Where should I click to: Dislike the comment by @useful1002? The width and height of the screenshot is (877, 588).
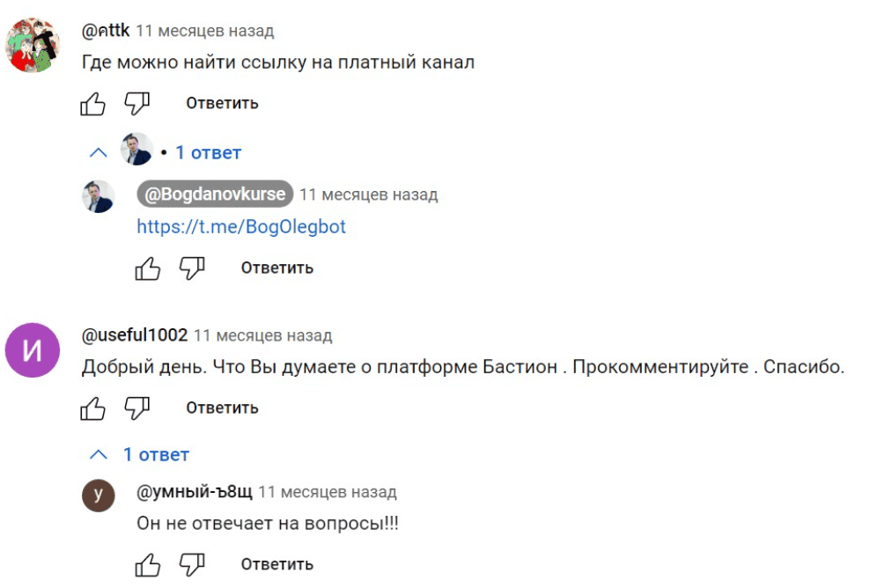pos(137,408)
